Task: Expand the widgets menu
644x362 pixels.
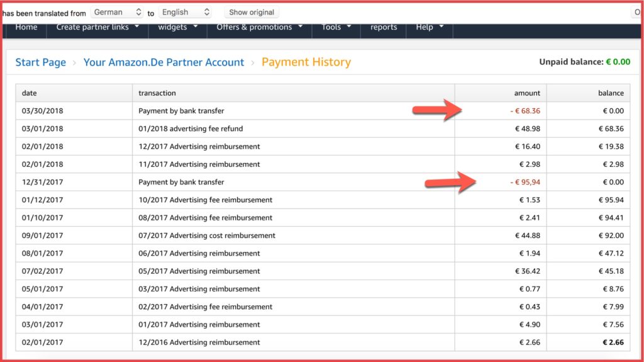Action: click(x=177, y=27)
